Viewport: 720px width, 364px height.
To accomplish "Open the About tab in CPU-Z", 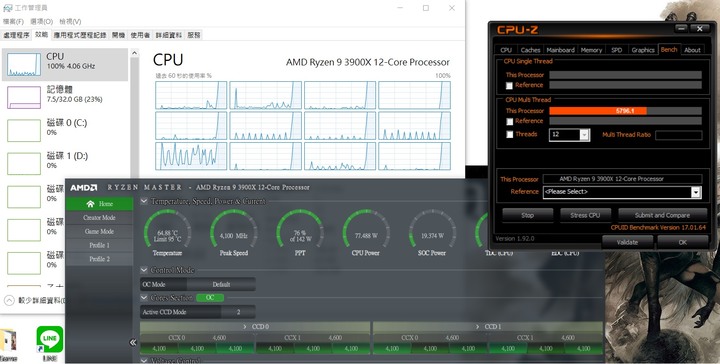I will tap(692, 50).
